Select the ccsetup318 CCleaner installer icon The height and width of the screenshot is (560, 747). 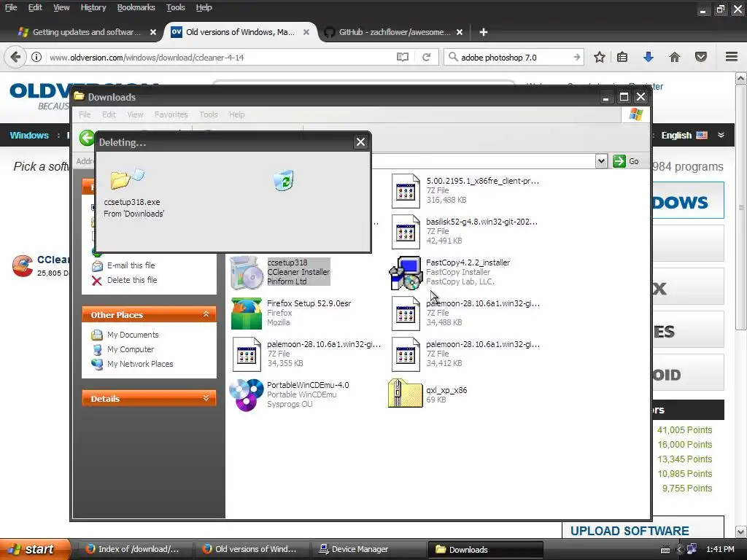coord(247,273)
